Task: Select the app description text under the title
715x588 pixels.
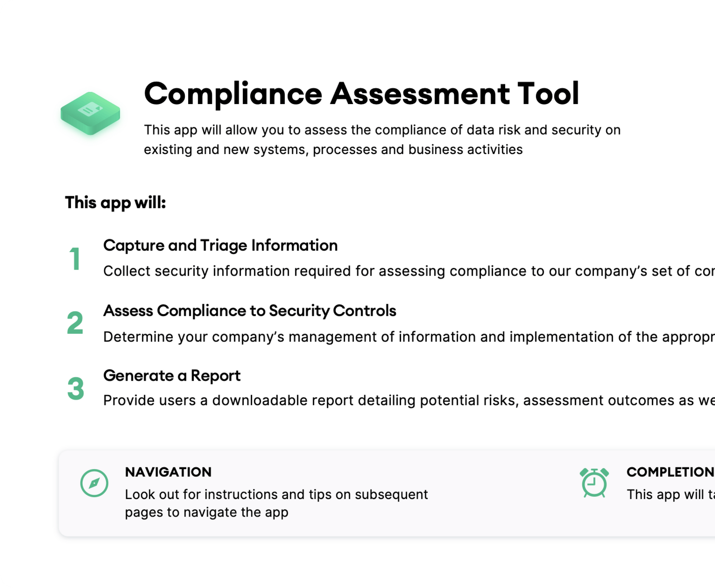Action: pos(383,139)
